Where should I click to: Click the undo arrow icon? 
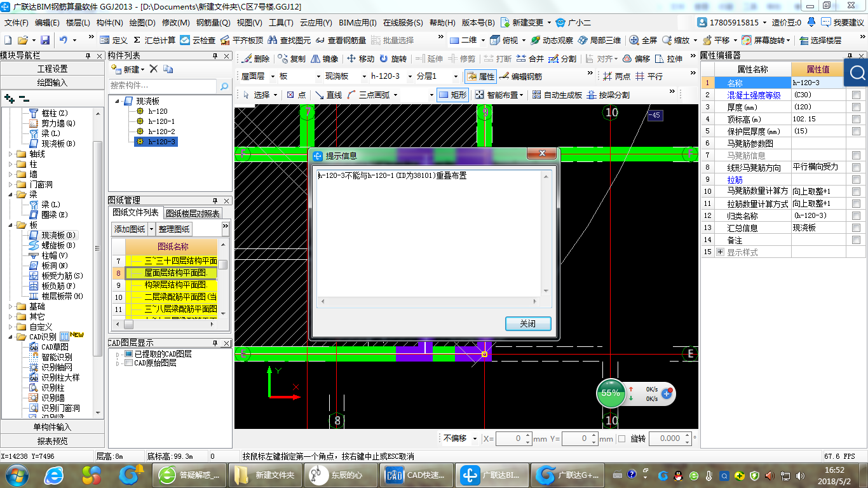pyautogui.click(x=64, y=40)
